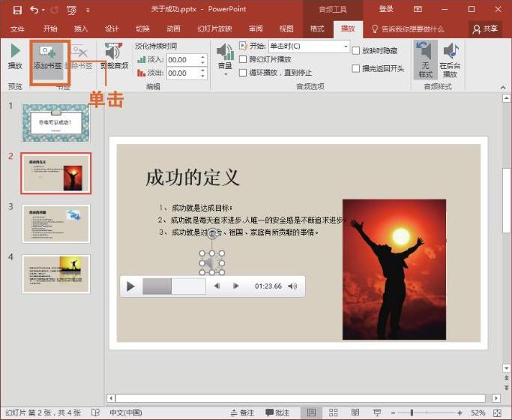Switch to the 插入 tab
Screen dimensions: 512x420
tap(81, 28)
